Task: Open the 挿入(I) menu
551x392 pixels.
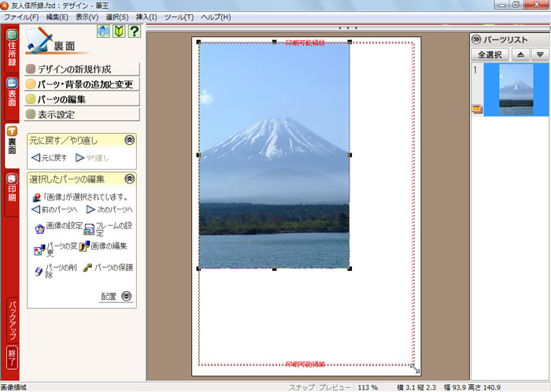Action: tap(146, 17)
